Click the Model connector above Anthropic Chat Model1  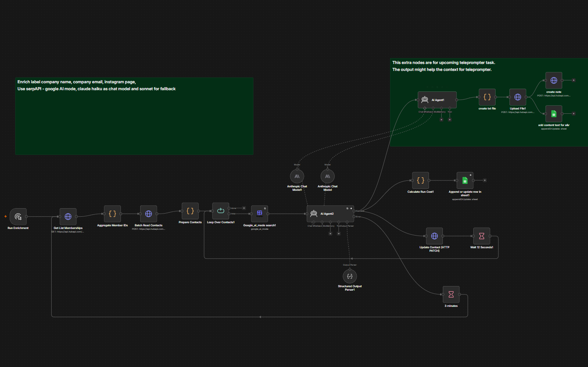point(297,168)
